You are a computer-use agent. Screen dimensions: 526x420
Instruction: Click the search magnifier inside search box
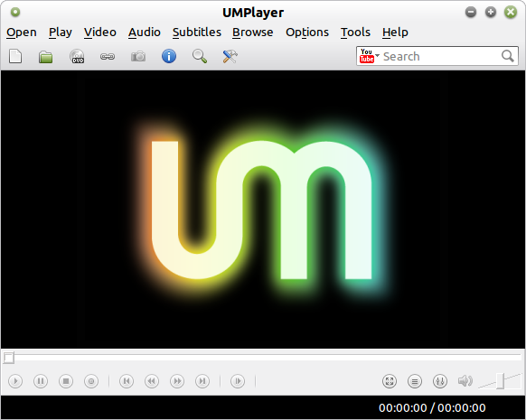point(508,56)
